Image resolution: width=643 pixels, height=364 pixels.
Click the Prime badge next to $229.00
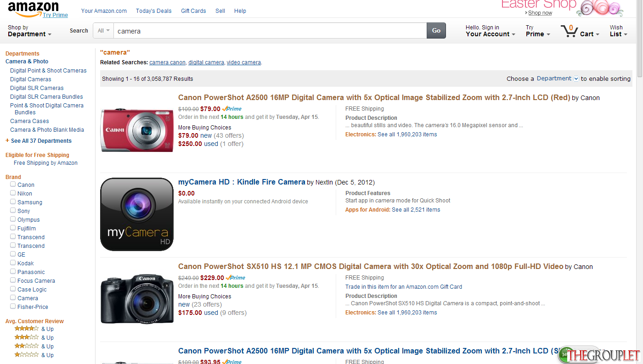click(x=236, y=278)
